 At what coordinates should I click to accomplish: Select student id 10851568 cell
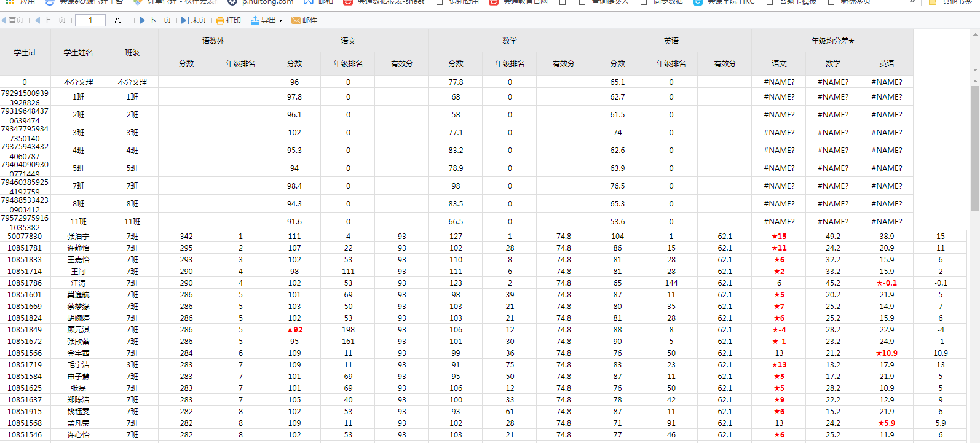[x=25, y=423]
